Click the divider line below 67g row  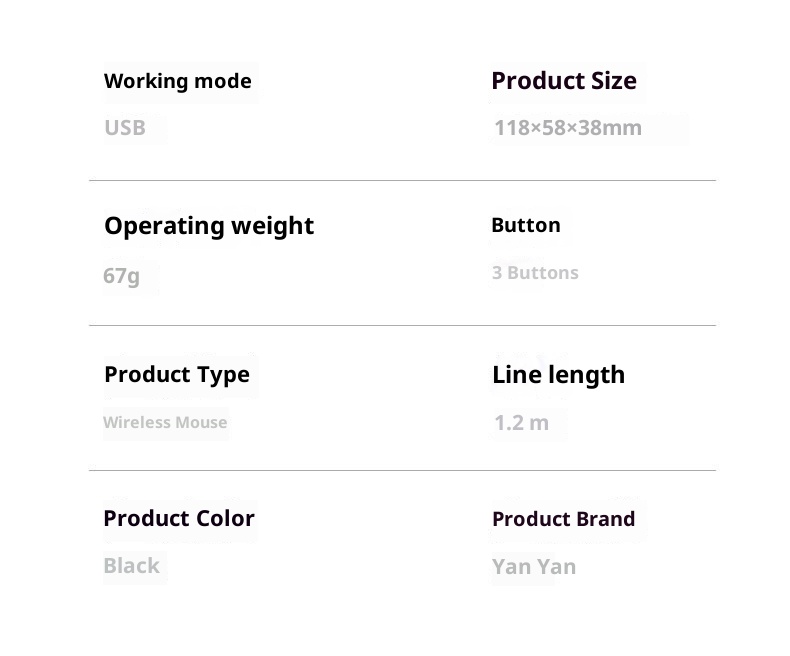(x=402, y=326)
